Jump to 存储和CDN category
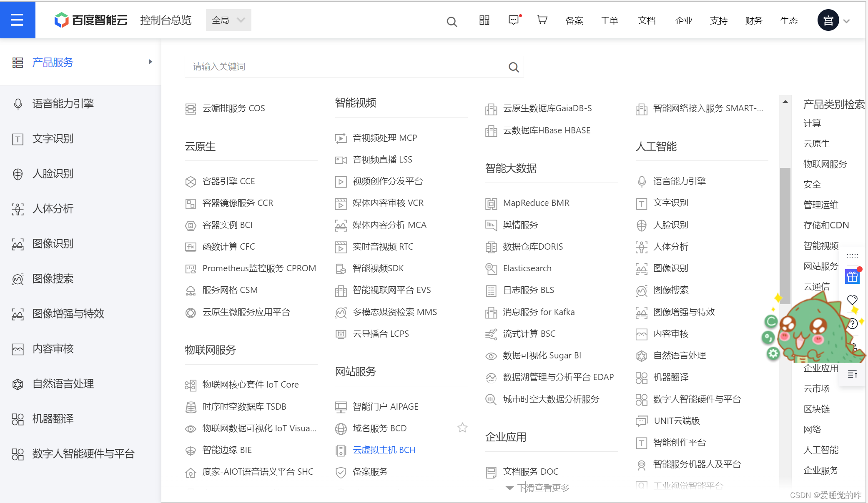The image size is (868, 503). click(826, 225)
